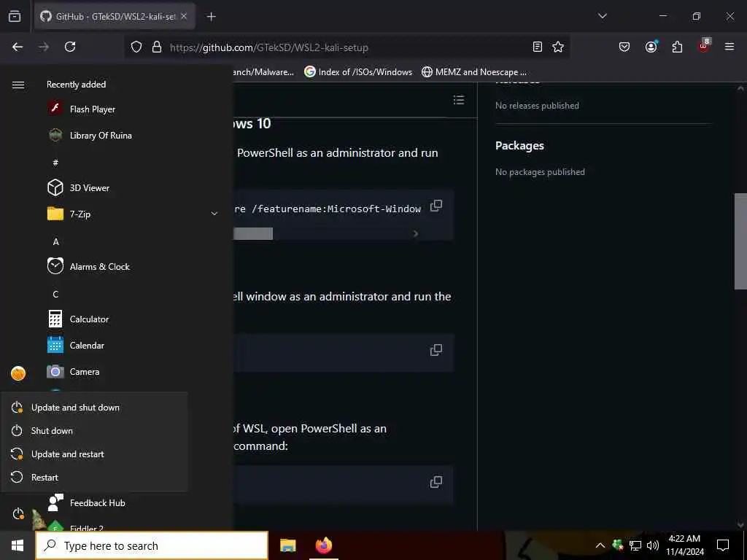Click code block scroll right arrow
Screen dimensions: 747x560
pyautogui.click(x=415, y=233)
